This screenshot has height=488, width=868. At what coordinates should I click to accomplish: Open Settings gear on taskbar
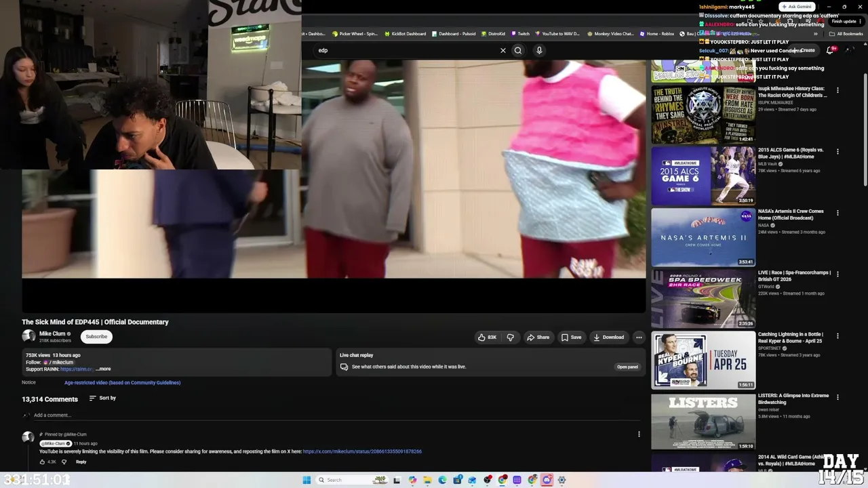point(561,480)
